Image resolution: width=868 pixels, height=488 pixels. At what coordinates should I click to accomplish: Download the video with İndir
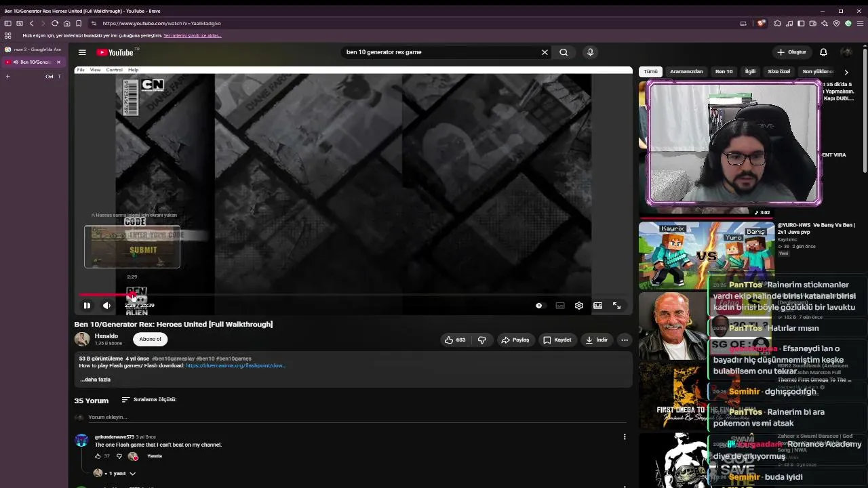tap(597, 340)
